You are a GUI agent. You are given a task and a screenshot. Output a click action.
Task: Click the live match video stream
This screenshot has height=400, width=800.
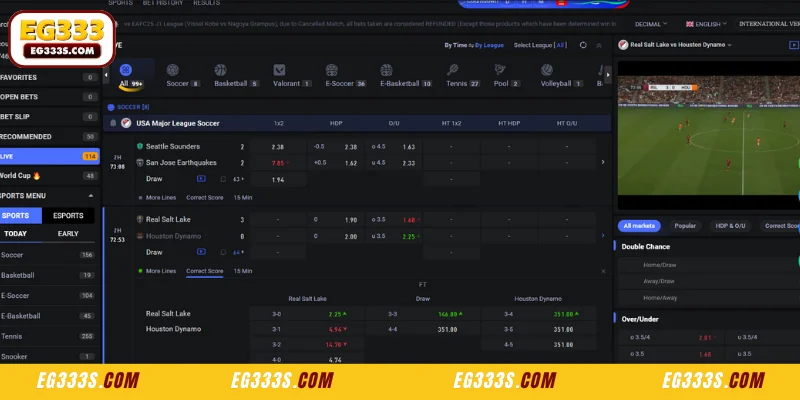709,135
